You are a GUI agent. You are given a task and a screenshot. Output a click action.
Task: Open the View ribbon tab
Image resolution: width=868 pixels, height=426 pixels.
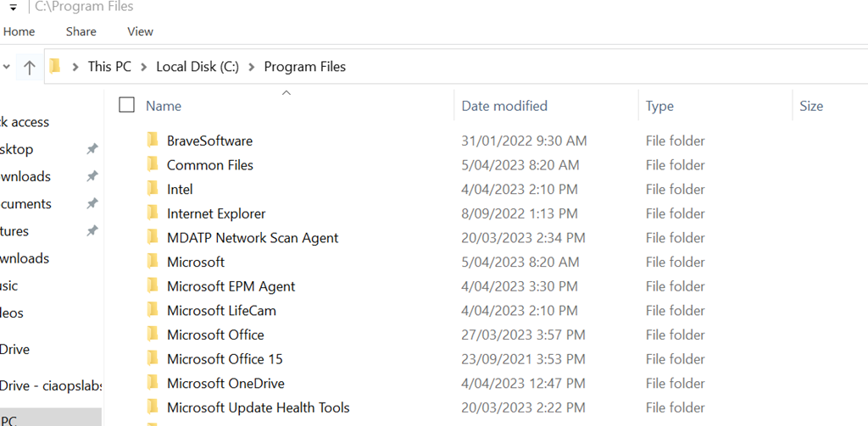140,31
